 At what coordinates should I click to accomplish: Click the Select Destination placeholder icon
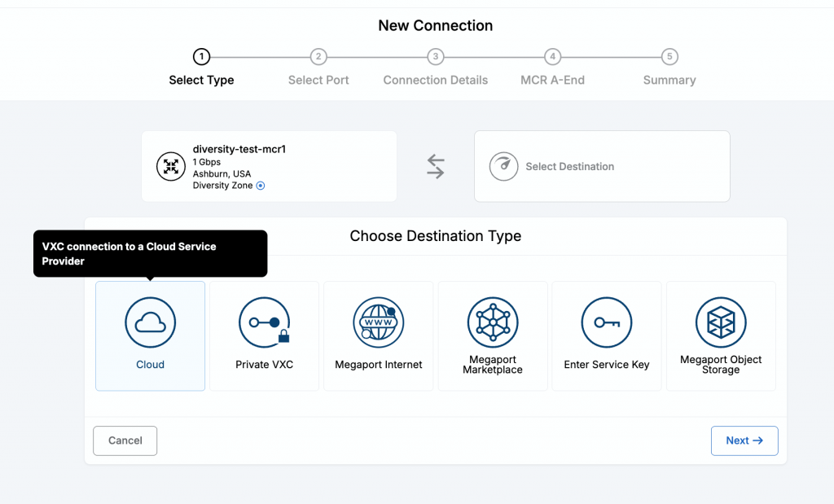click(x=503, y=166)
